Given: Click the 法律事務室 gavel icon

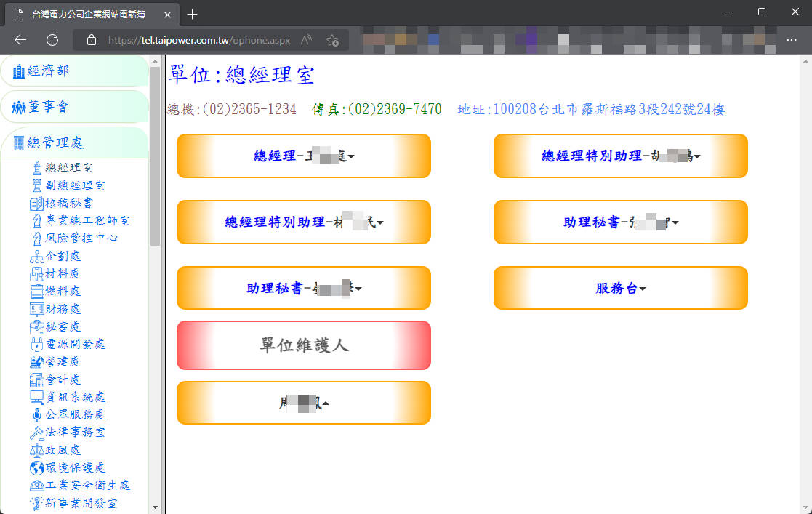Looking at the screenshot, I should (37, 433).
